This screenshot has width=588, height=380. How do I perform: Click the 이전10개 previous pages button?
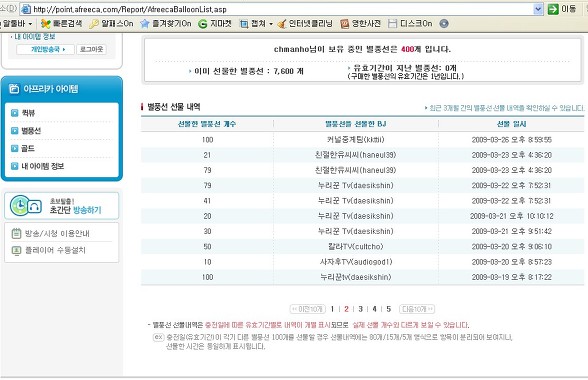308,309
